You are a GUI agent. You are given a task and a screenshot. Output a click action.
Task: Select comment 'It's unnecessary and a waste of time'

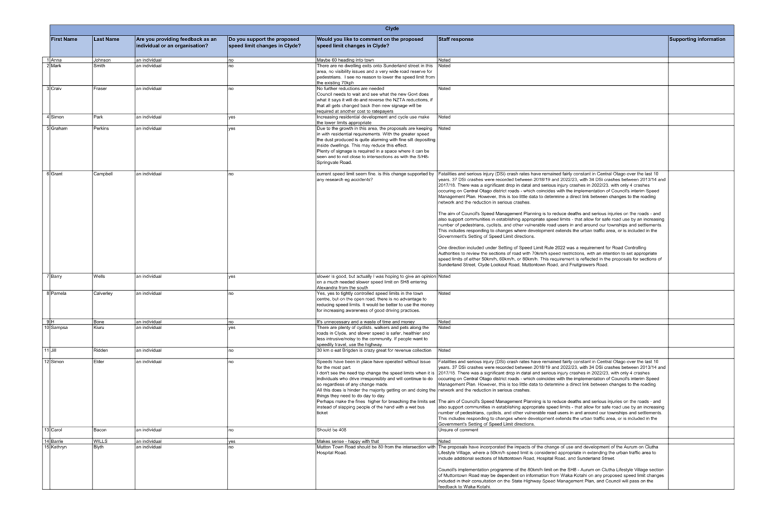click(366, 322)
